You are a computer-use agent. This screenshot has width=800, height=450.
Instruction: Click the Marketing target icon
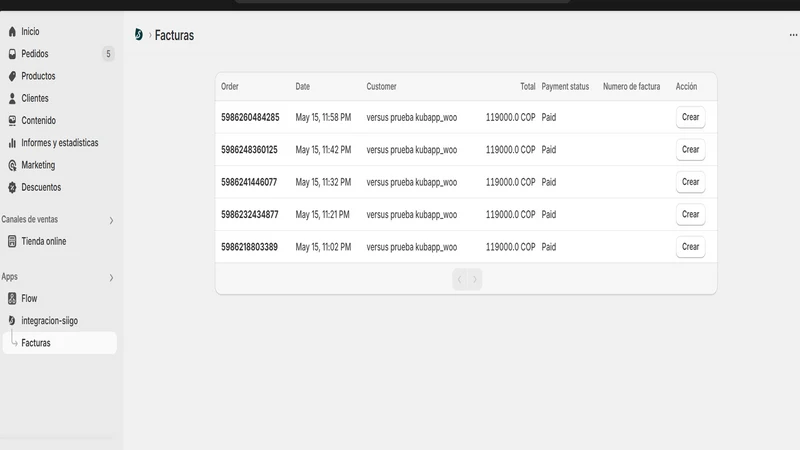pos(12,165)
